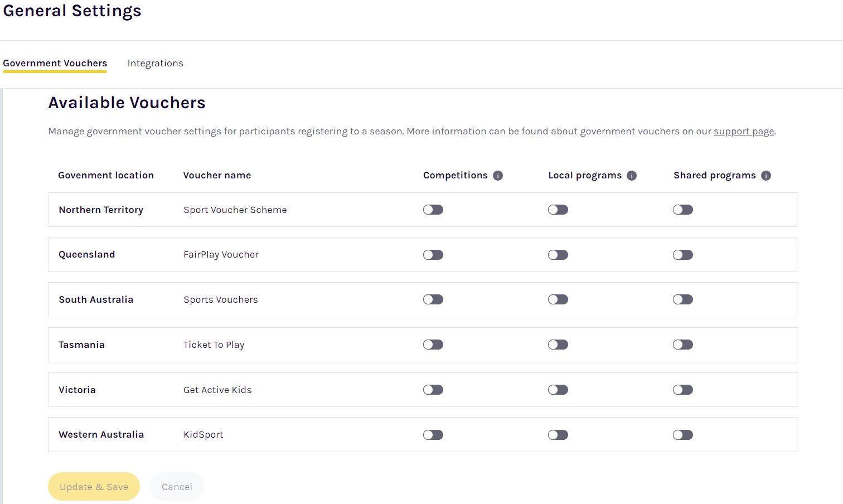Viewport: 843px width, 504px height.
Task: Enable Competitions for Western Australia KidSport
Action: (x=433, y=435)
